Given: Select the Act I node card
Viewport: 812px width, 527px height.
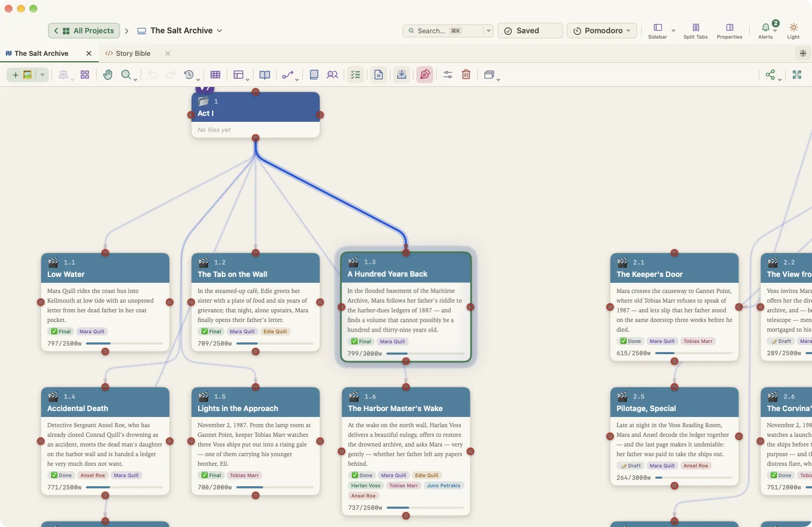Looking at the screenshot, I should click(x=256, y=115).
